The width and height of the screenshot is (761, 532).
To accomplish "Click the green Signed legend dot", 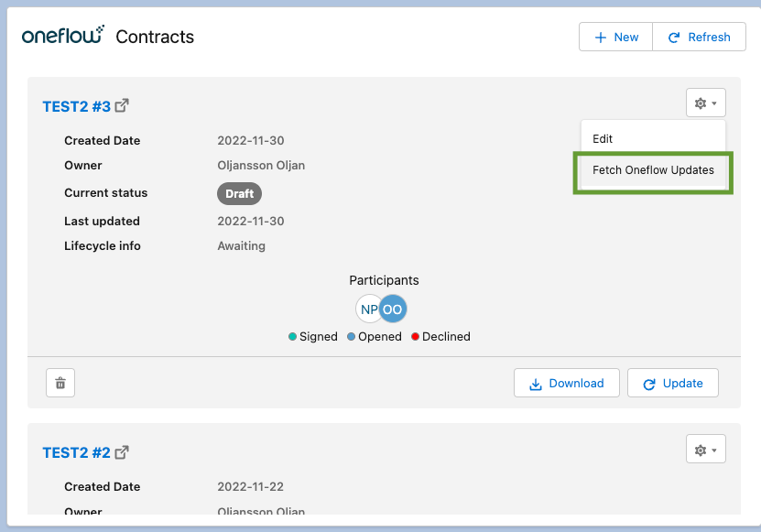I will point(292,337).
